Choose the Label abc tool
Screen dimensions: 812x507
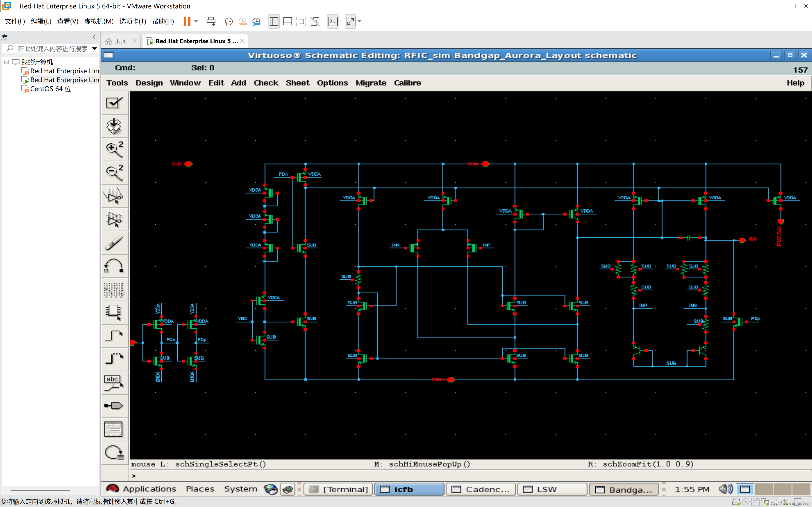(x=114, y=383)
